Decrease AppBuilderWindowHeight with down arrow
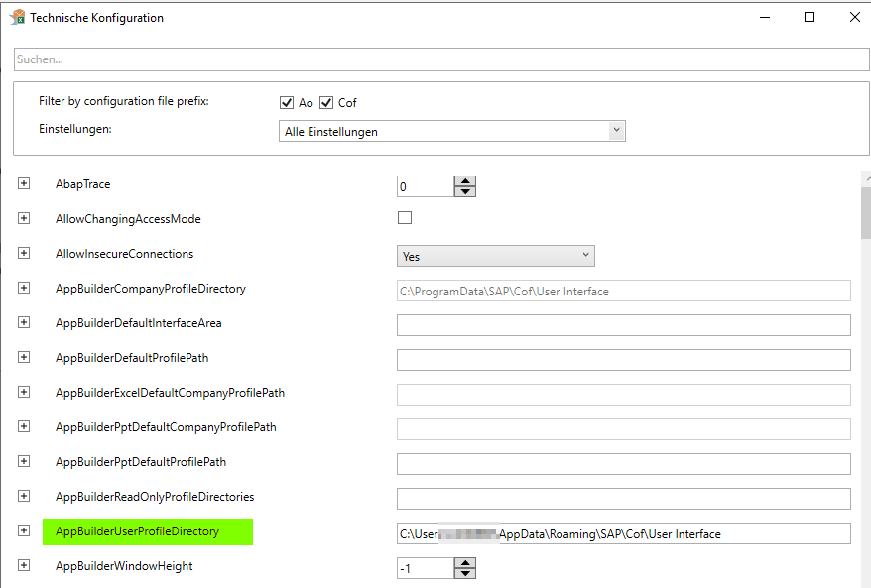This screenshot has height=588, width=871. click(465, 573)
